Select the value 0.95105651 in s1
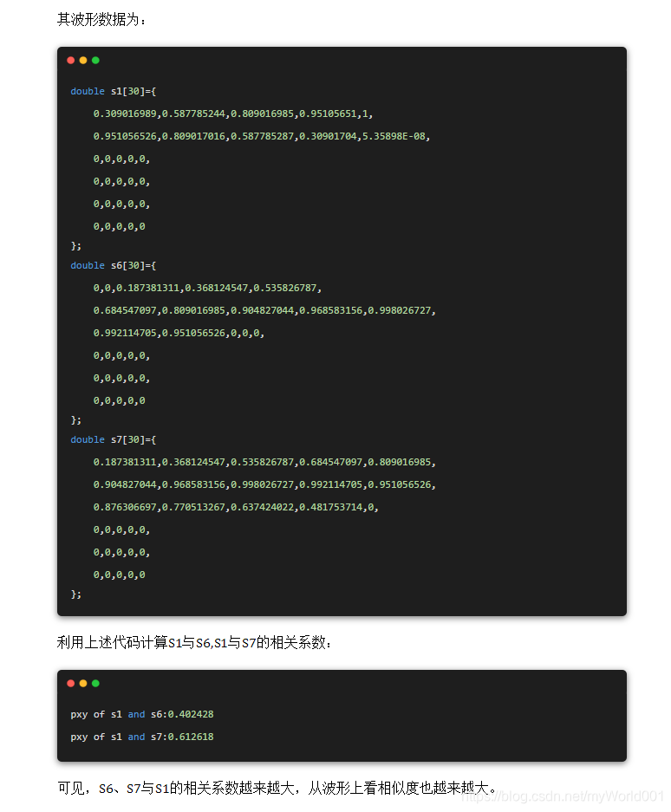This screenshot has width=671, height=812. [x=328, y=114]
